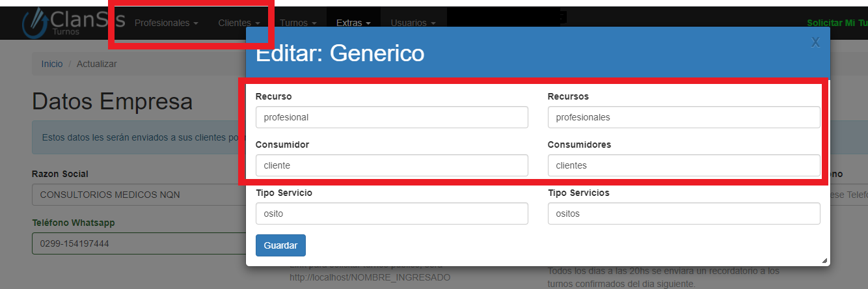Image resolution: width=868 pixels, height=289 pixels.
Task: Open the Profesionales dropdown menu
Action: point(166,23)
